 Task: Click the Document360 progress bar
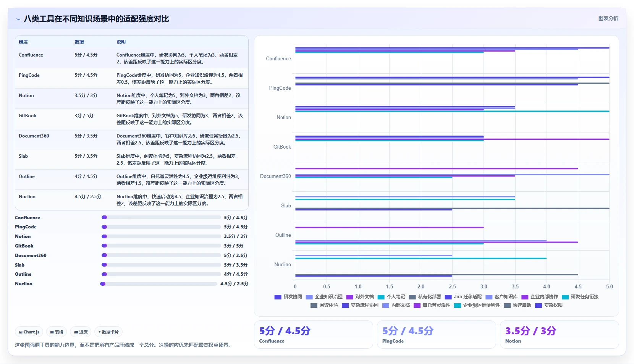161,255
